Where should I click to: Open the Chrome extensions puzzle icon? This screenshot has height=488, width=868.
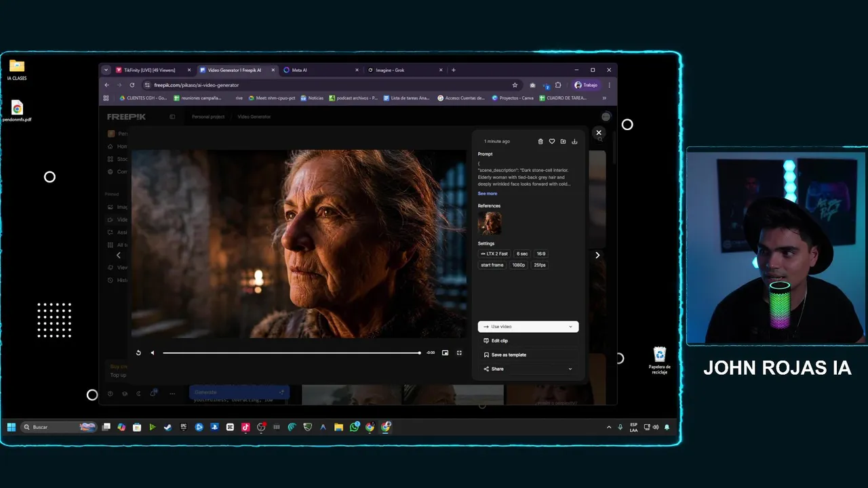click(x=558, y=85)
